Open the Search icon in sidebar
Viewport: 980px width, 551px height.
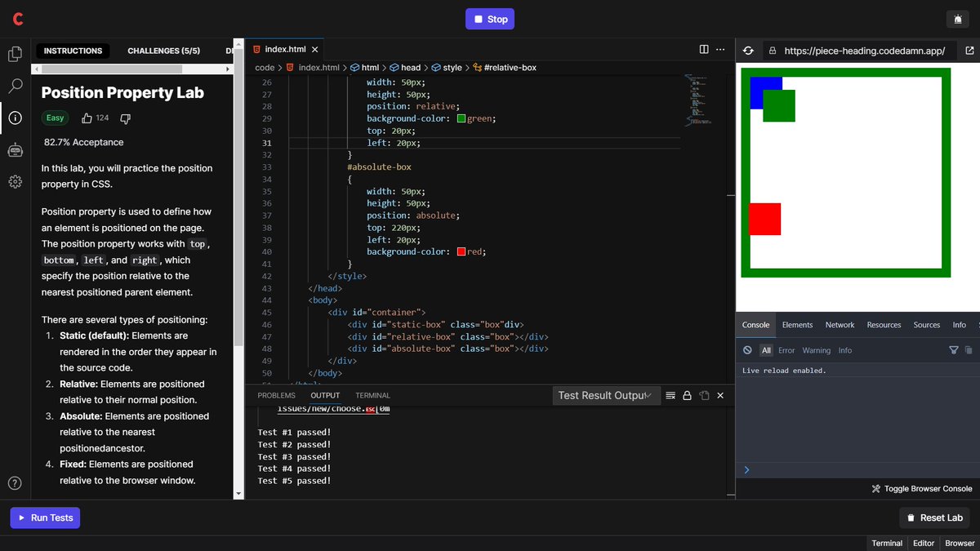(15, 86)
